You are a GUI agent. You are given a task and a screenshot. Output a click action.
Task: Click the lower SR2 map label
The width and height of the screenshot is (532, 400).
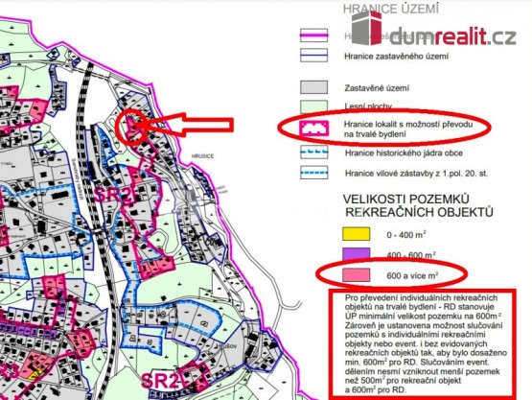pyautogui.click(x=160, y=381)
